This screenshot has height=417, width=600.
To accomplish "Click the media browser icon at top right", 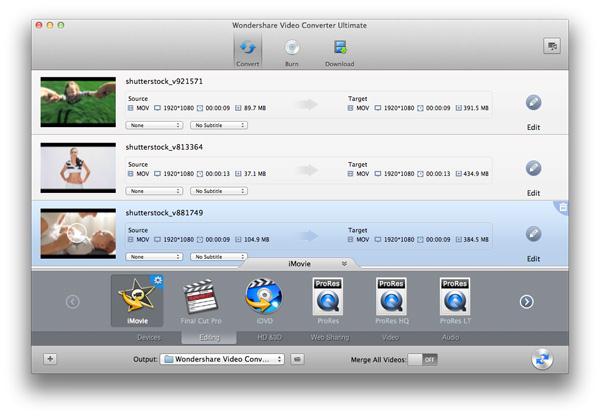I will point(551,46).
